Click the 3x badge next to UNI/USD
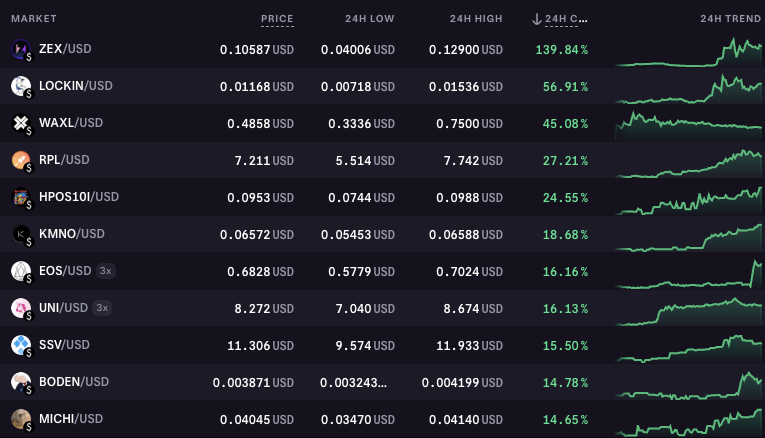This screenshot has width=765, height=438. click(x=102, y=308)
